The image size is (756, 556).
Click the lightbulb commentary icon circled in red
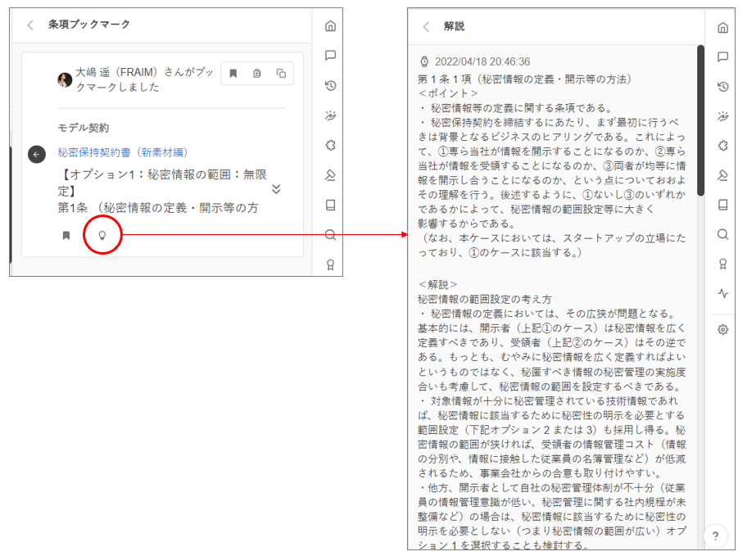pyautogui.click(x=102, y=235)
